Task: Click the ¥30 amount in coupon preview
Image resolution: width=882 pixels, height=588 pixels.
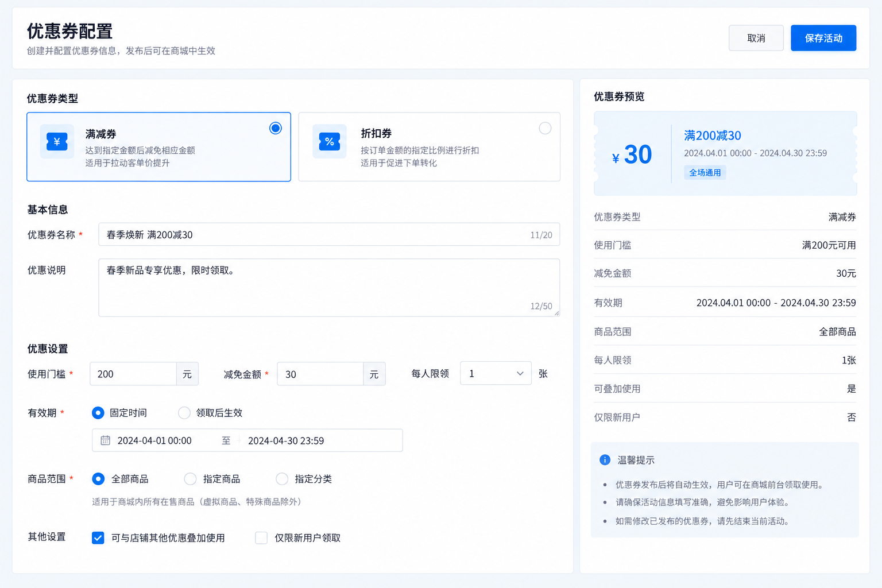Action: pyautogui.click(x=632, y=154)
